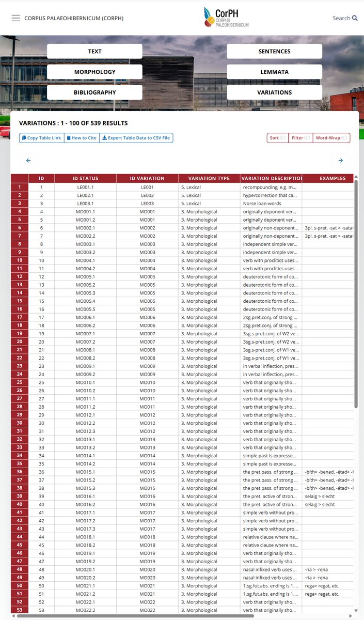Click cell MO009.1

[x=85, y=366]
